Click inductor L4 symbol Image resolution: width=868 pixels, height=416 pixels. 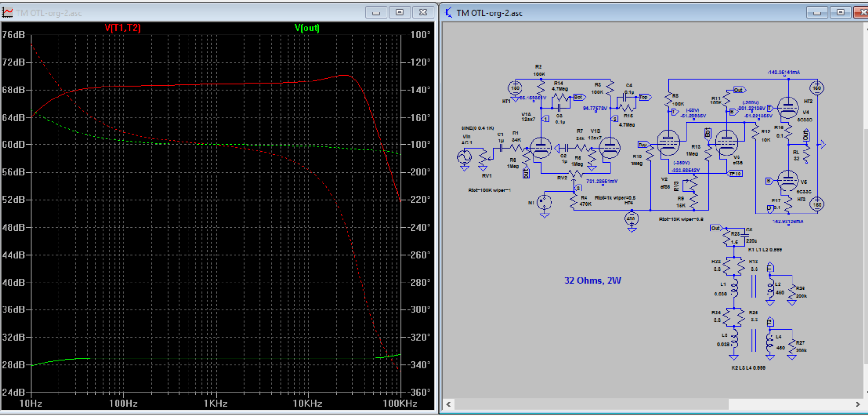(x=770, y=342)
